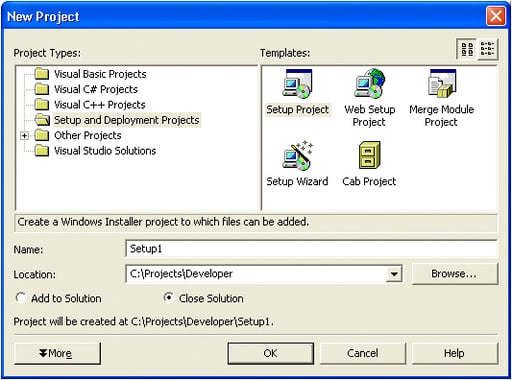Click the Merge Module Project label text
This screenshot has width=512, height=380.
click(x=442, y=116)
